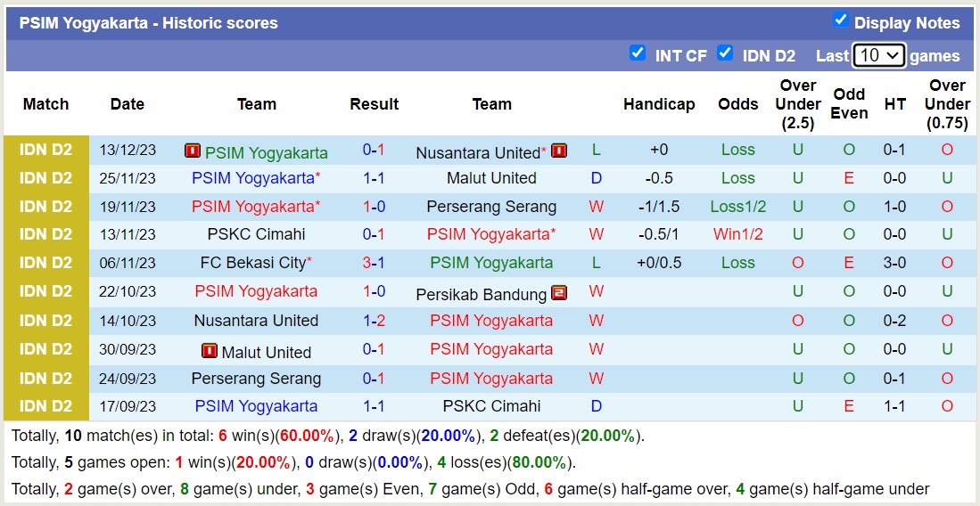This screenshot has width=980, height=506.
Task: Open FC Bekasi City team link
Action: tap(253, 263)
